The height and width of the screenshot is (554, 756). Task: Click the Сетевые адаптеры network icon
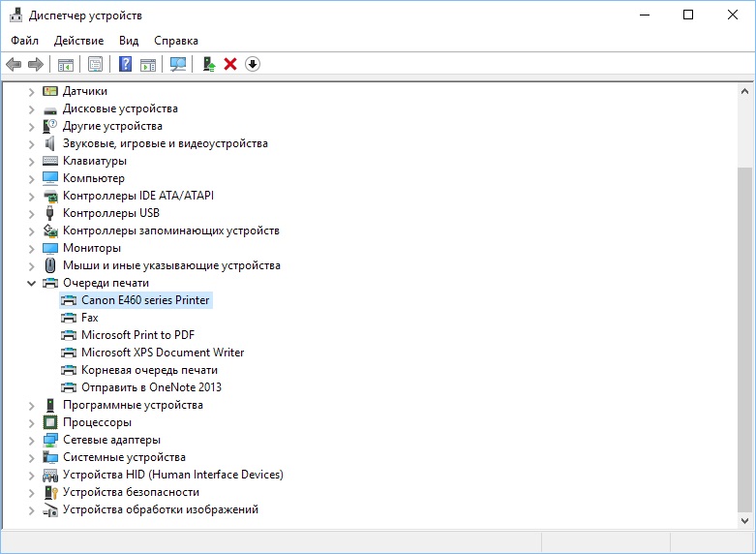tap(50, 440)
